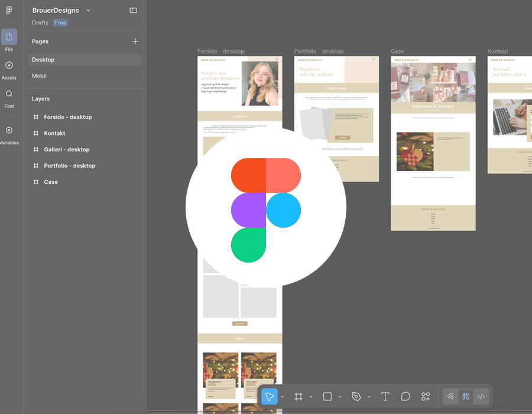
Task: Click frame icon beside Portfolio - desktop layer
Action: point(36,166)
